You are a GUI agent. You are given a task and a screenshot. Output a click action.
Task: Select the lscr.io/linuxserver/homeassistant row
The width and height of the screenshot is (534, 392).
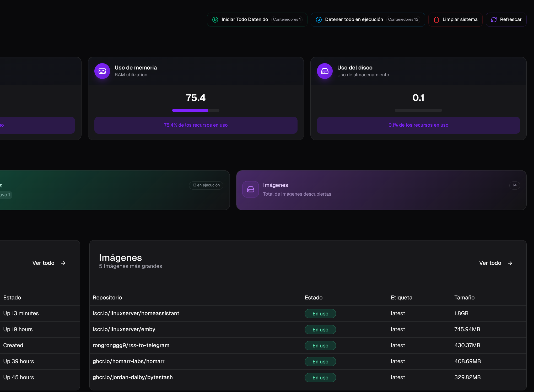click(136, 313)
